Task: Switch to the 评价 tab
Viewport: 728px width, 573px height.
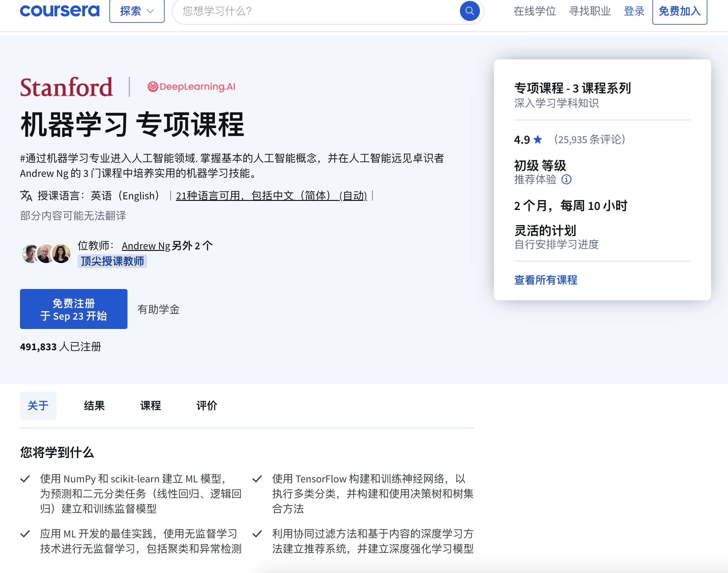Action: pos(207,406)
